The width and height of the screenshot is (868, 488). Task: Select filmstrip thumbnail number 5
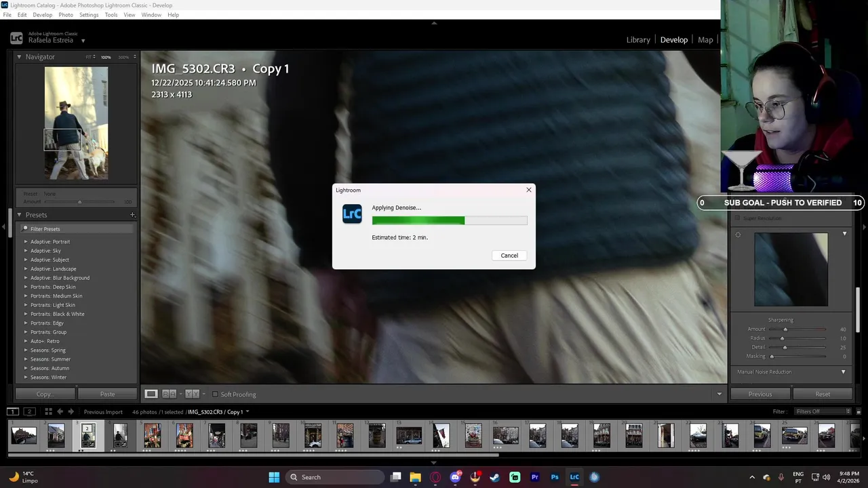click(152, 435)
